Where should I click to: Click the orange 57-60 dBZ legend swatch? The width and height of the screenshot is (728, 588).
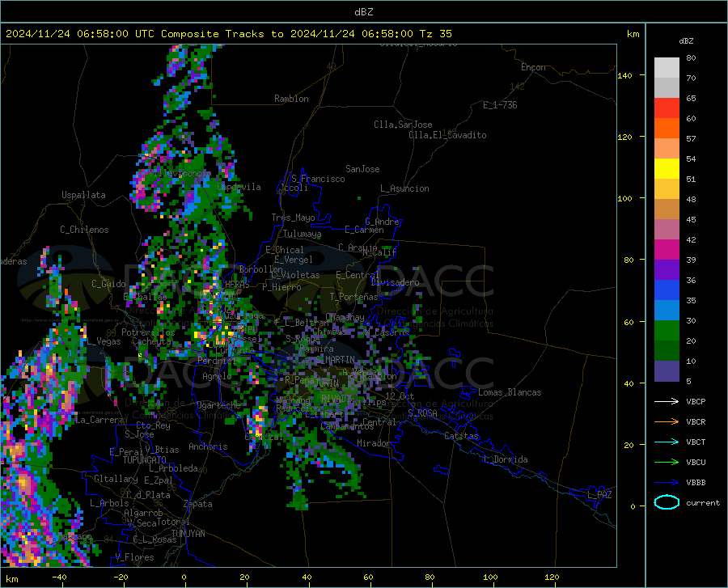pyautogui.click(x=667, y=128)
